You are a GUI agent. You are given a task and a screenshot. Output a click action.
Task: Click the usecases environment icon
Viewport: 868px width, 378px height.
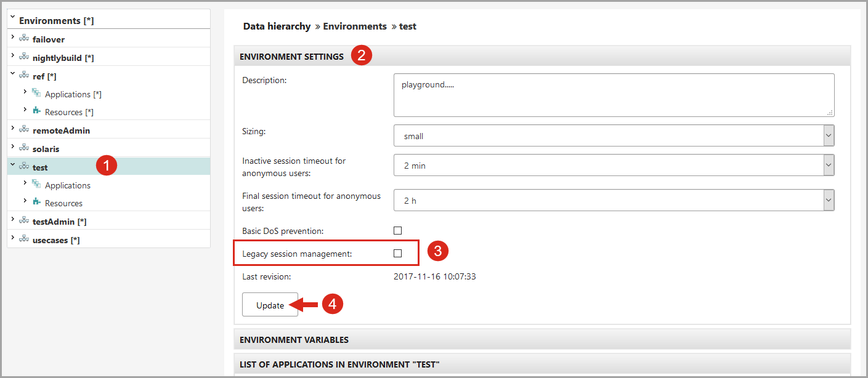[24, 239]
